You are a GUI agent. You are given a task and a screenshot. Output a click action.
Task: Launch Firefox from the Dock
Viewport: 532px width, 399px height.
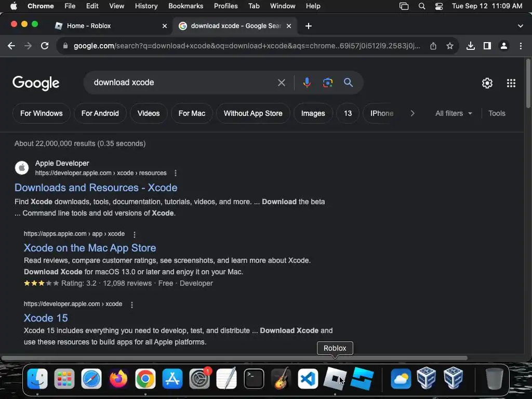tap(118, 379)
